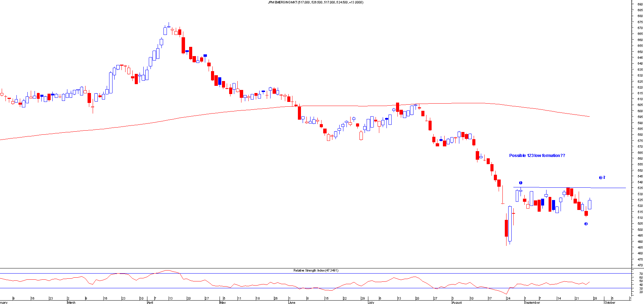The image size is (644, 304).
Task: Select the circled 3 question mark marker
Action: tap(602, 177)
